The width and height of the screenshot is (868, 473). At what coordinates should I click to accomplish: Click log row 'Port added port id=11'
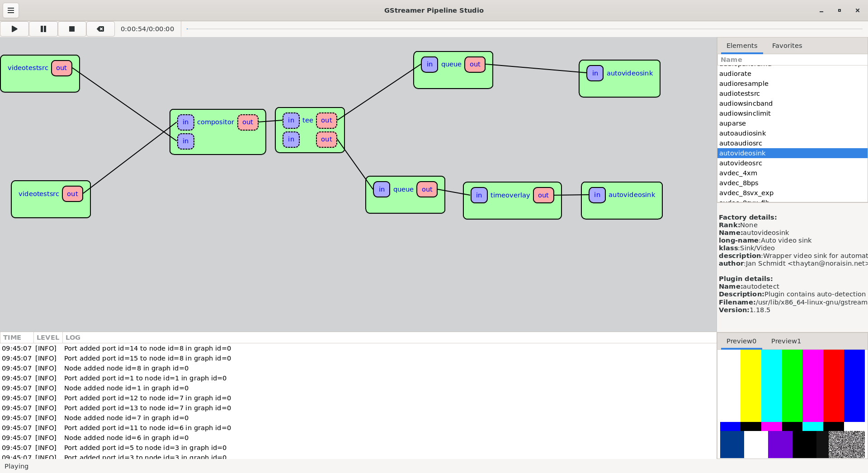(x=358, y=428)
